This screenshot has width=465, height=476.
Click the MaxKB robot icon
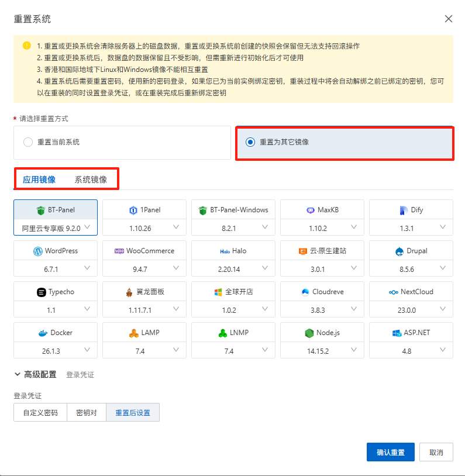click(311, 210)
